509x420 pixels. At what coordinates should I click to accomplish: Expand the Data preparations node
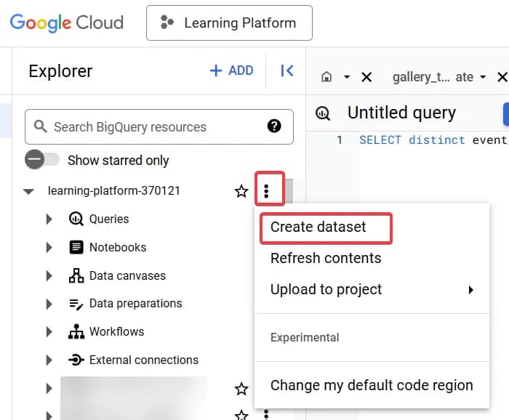click(49, 304)
